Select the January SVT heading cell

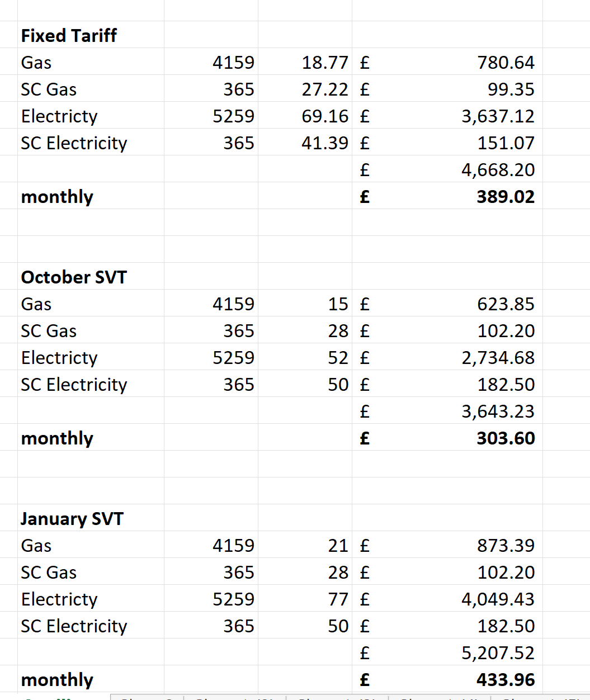click(x=72, y=519)
